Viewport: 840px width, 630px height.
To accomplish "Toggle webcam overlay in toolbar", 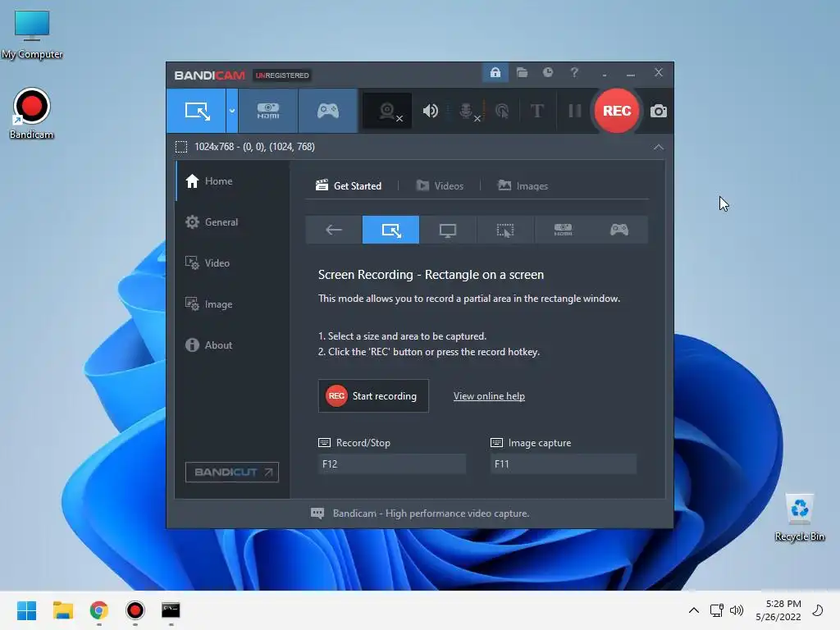I will (387, 111).
